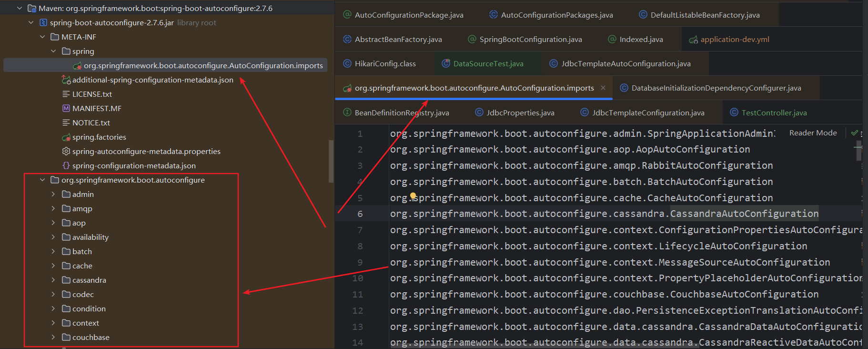Select spring.factories in the project tree

tap(99, 137)
